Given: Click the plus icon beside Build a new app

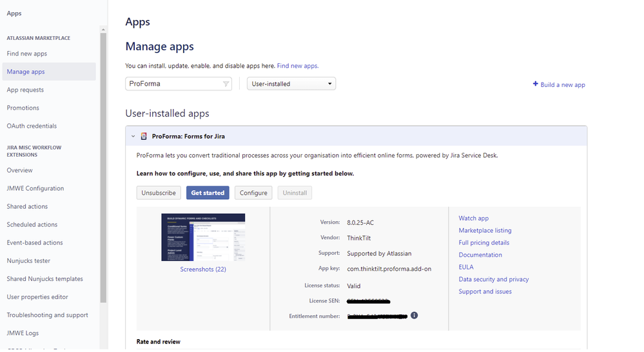Looking at the screenshot, I should coord(535,84).
